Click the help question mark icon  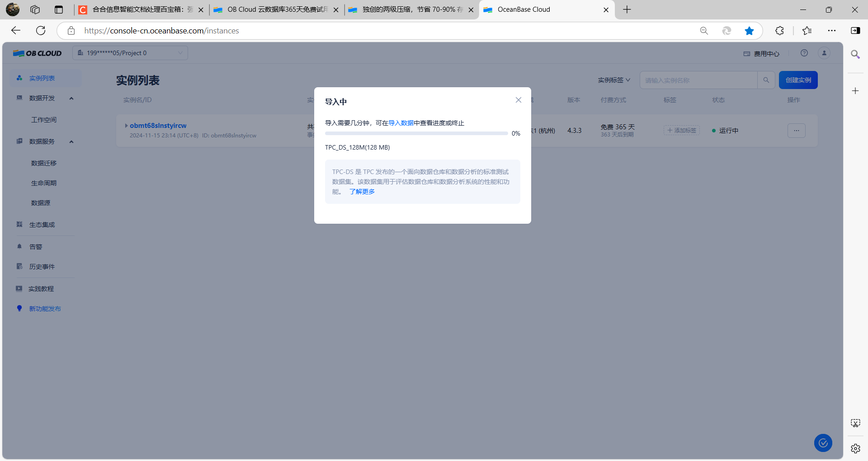pos(804,53)
